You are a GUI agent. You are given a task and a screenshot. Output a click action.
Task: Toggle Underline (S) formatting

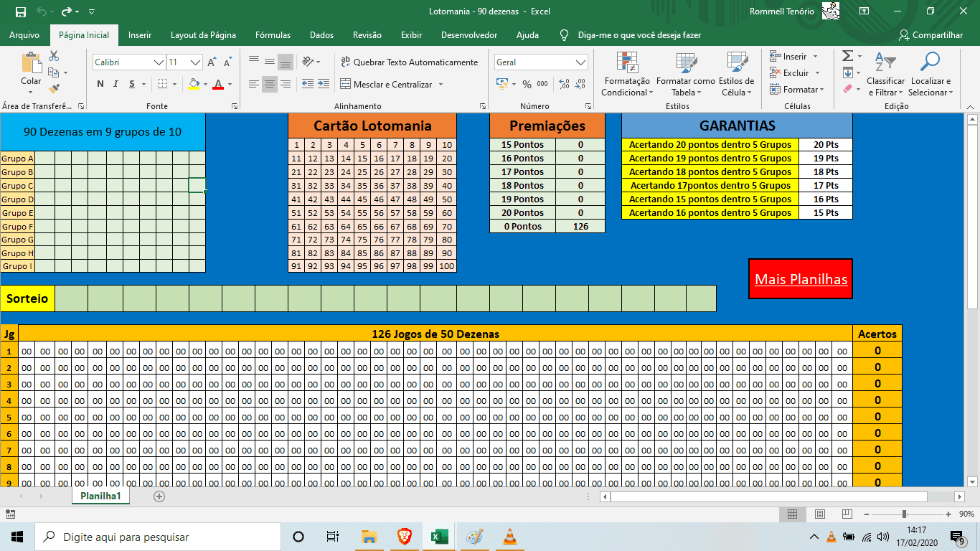[x=133, y=84]
